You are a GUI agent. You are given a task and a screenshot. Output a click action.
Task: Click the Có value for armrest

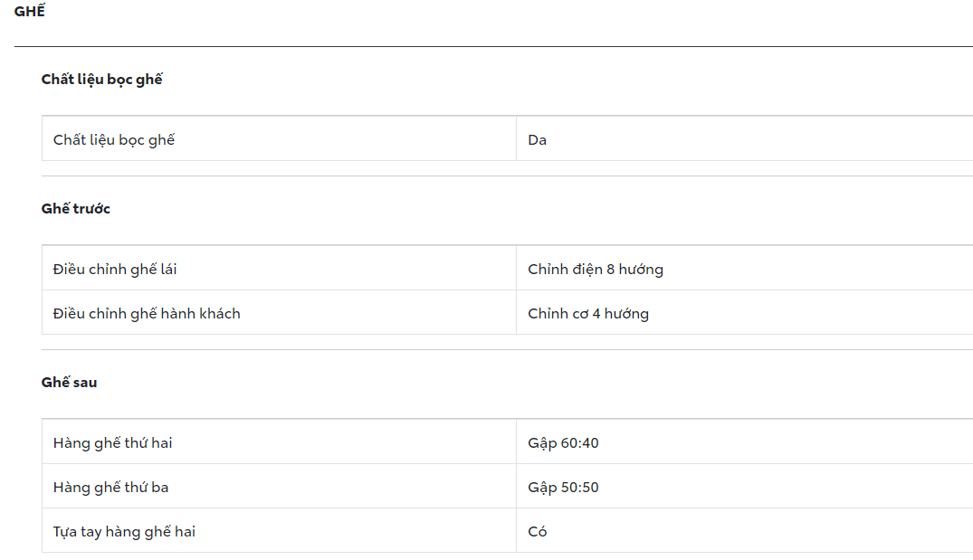[538, 532]
